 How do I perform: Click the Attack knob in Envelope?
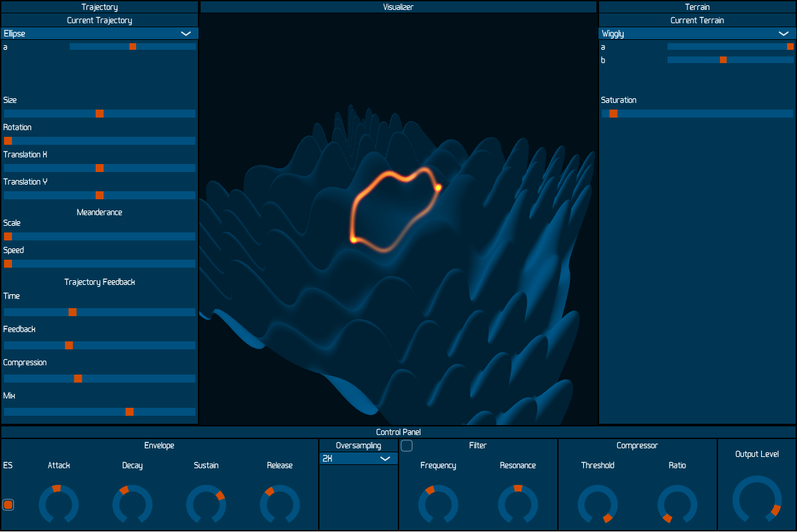[59, 505]
